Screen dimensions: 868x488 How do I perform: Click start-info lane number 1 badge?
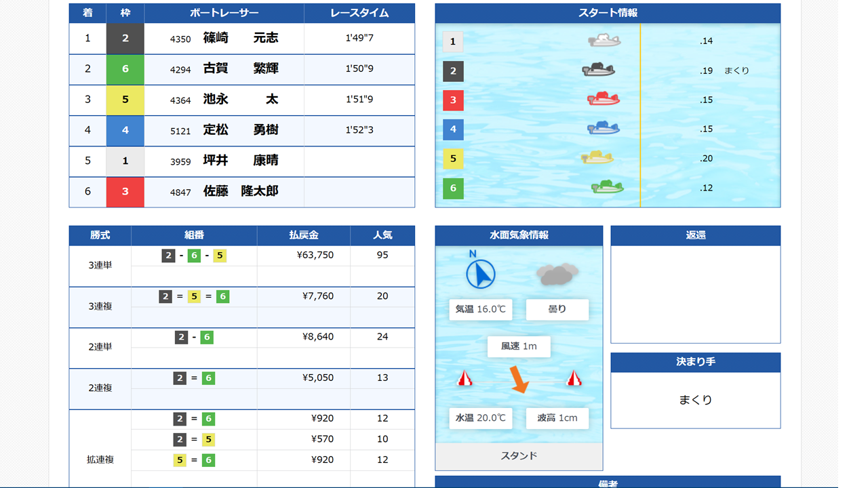point(453,41)
